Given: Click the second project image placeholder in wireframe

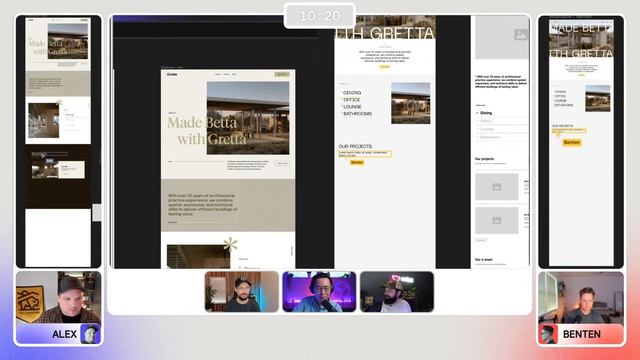Looking at the screenshot, I should tap(497, 220).
